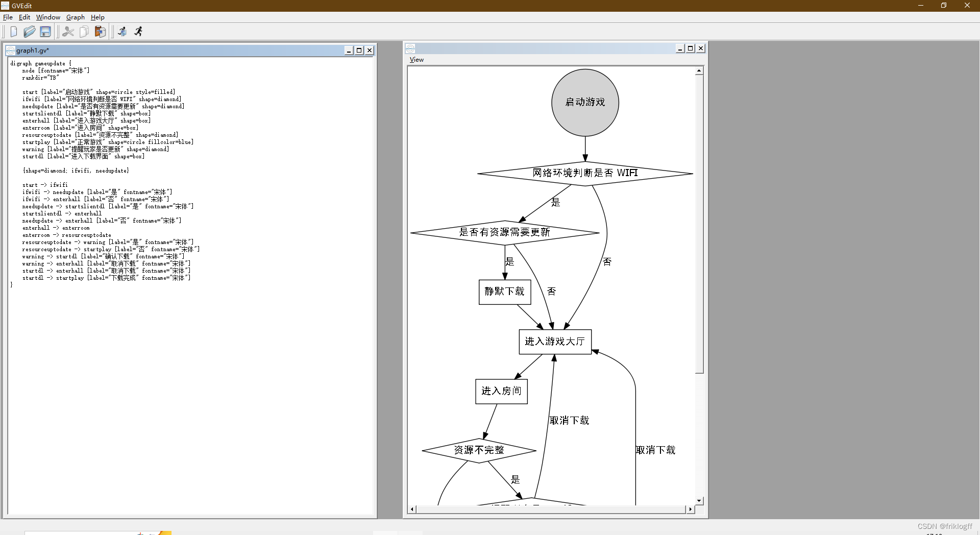The width and height of the screenshot is (980, 535).
Task: Click the 进入房间 box node
Action: coord(501,392)
